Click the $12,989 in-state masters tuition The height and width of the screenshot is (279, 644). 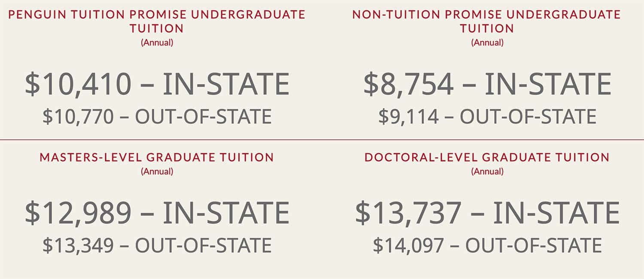tap(157, 213)
